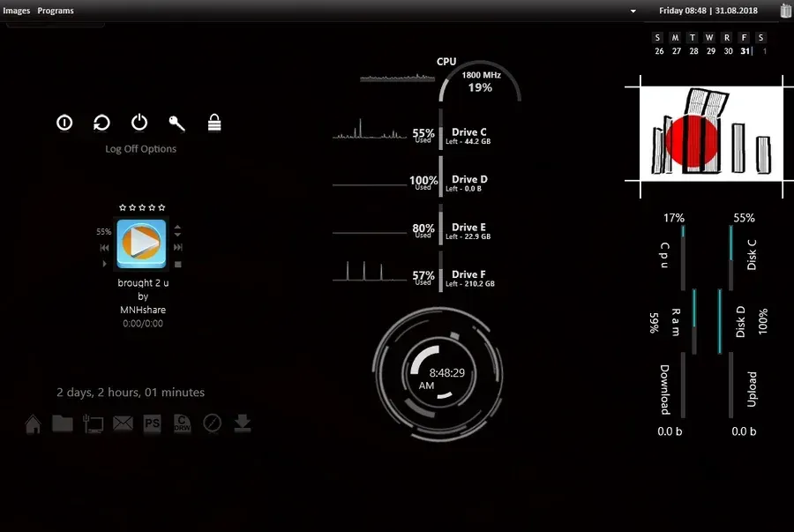Click the W weekday header
Screen dimensions: 794x532
pyautogui.click(x=709, y=37)
